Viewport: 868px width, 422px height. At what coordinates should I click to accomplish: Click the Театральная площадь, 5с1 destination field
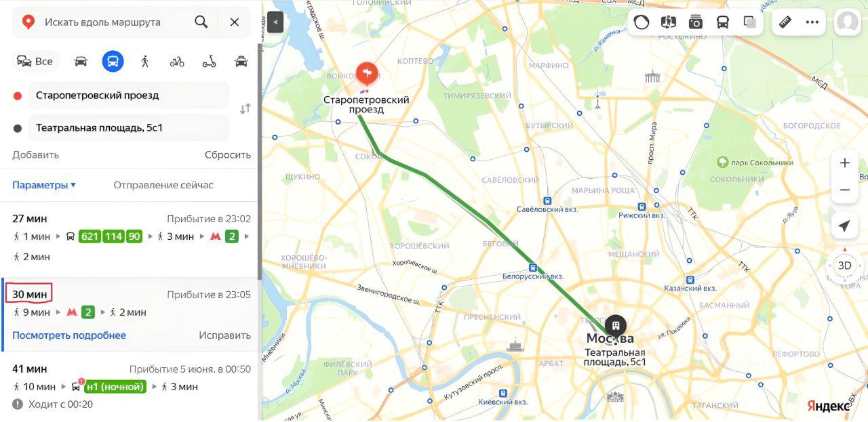coord(129,128)
